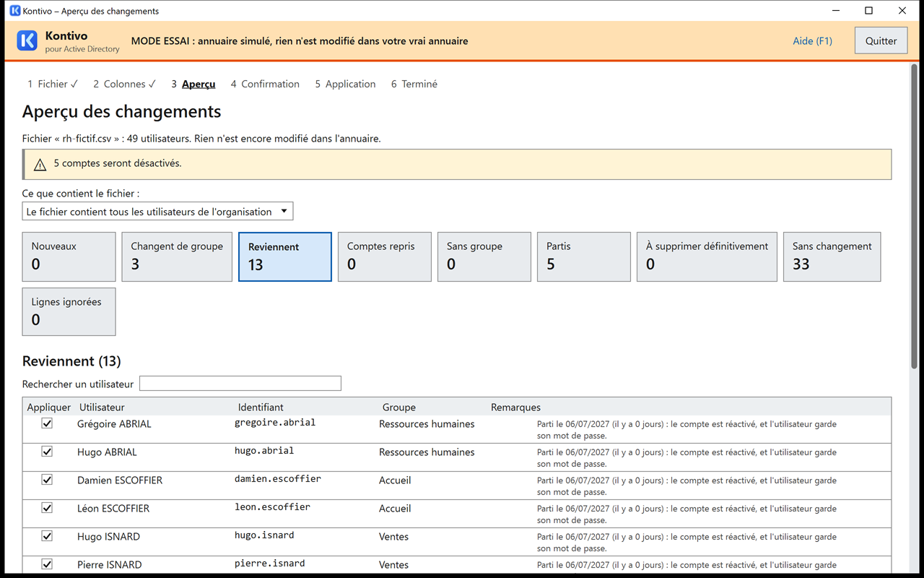Click the Groupe column header

point(399,407)
